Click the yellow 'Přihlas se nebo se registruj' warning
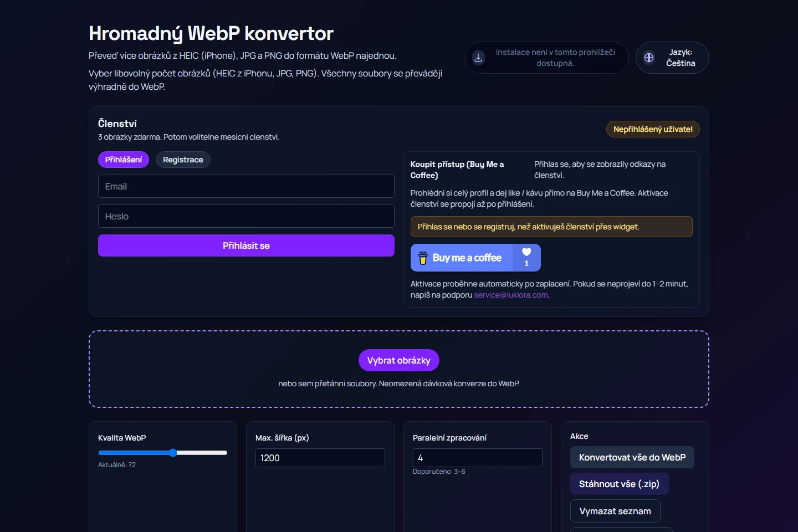The image size is (798, 532). (551, 227)
